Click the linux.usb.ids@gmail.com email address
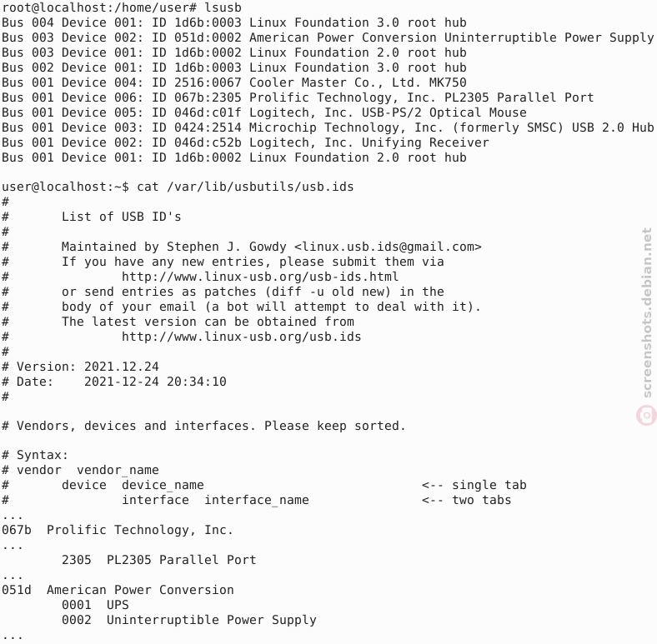This screenshot has width=657, height=644. coord(388,247)
